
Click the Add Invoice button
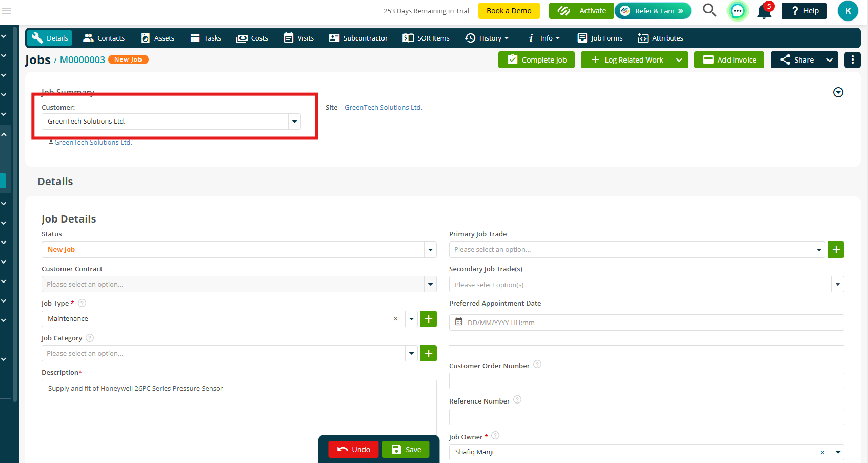tap(729, 60)
